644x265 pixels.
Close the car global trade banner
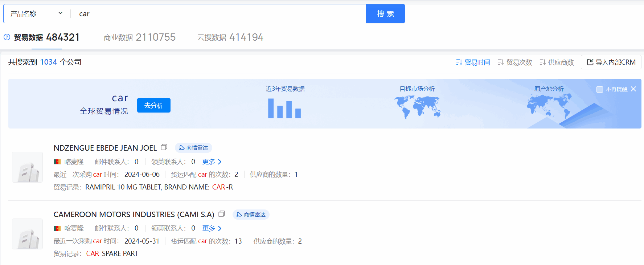[633, 89]
